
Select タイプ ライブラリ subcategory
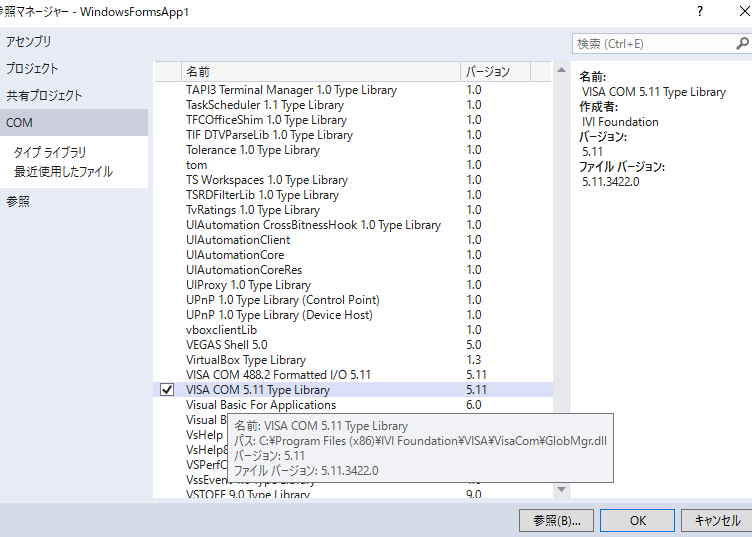point(50,152)
